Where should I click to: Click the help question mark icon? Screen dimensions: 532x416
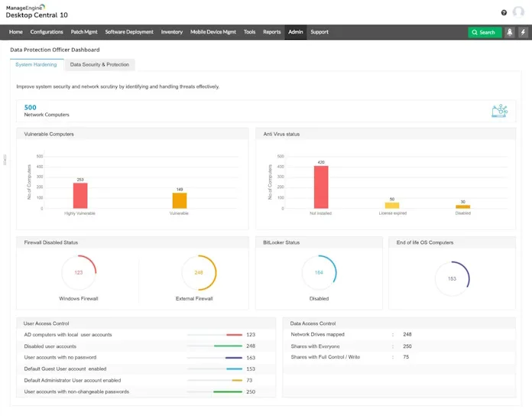pos(504,12)
